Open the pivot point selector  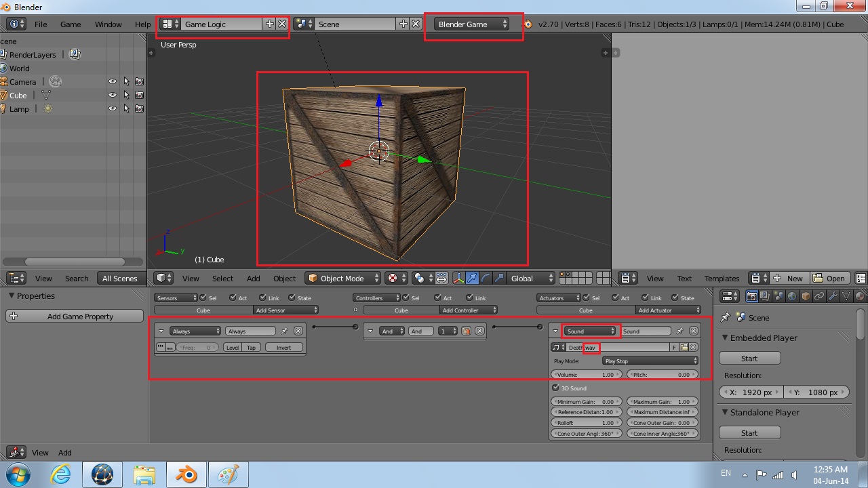click(422, 278)
